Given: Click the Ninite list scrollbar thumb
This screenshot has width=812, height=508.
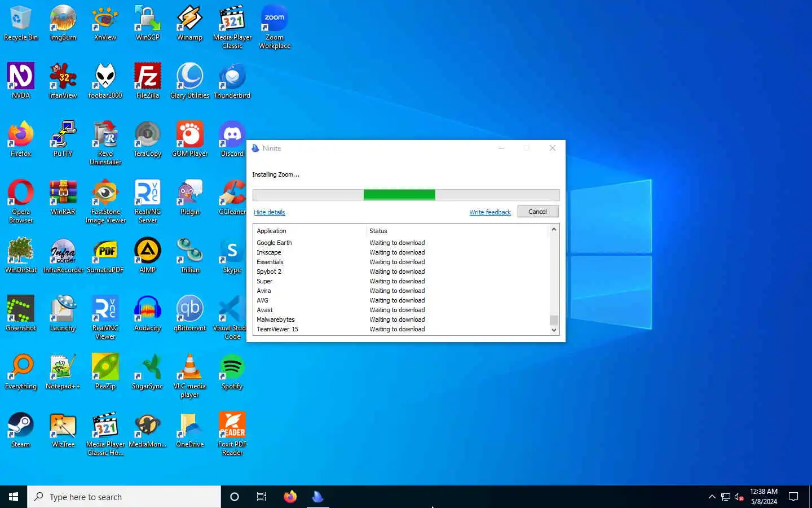Looking at the screenshot, I should point(554,320).
